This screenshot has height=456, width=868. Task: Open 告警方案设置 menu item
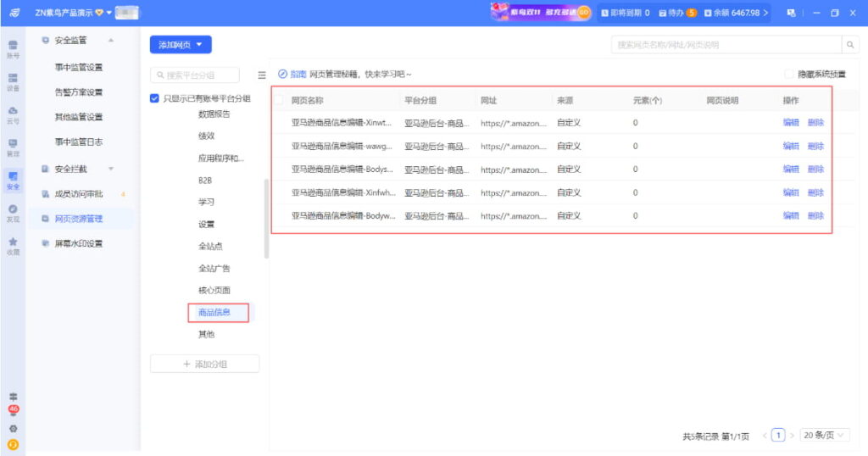[x=79, y=92]
